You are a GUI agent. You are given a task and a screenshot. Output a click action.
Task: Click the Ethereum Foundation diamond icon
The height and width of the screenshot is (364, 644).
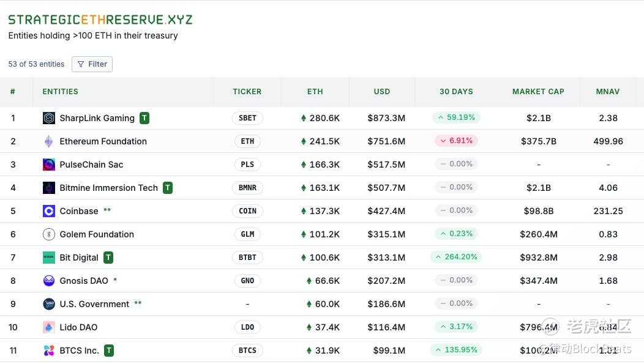click(49, 141)
